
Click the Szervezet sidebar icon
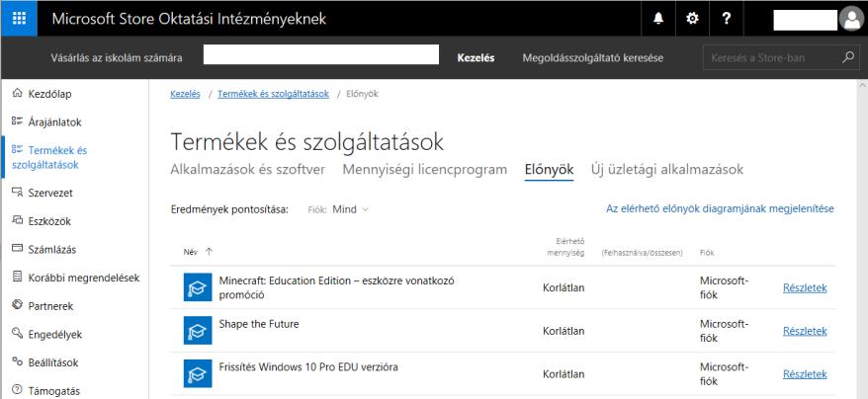click(x=18, y=193)
